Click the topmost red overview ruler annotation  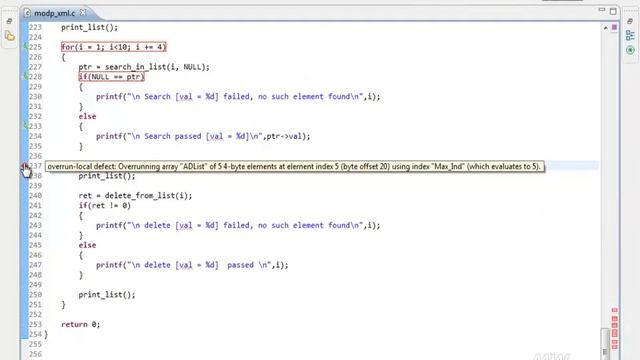tap(614, 310)
